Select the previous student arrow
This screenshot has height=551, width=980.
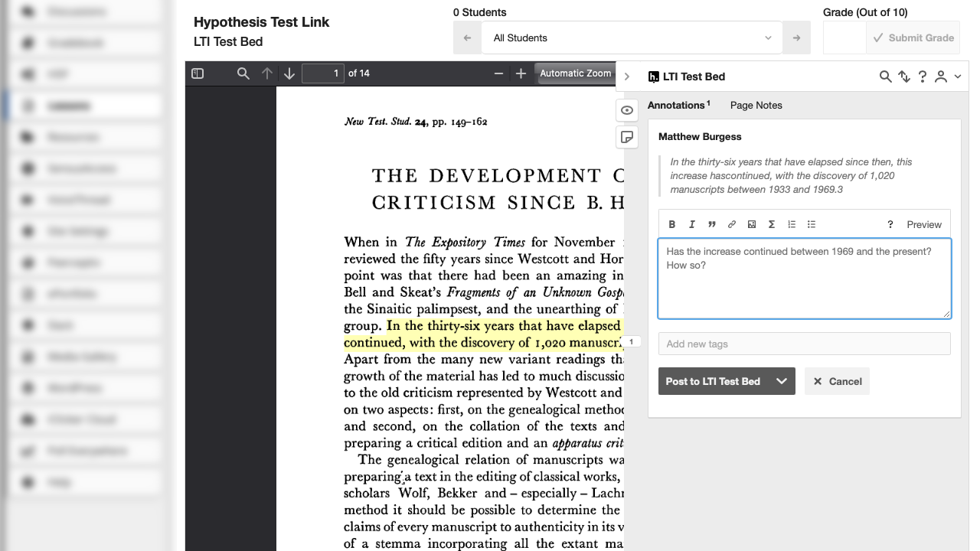point(467,37)
